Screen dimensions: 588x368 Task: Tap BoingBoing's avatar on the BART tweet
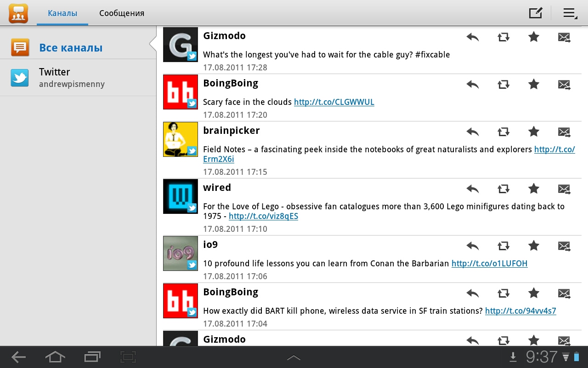coord(181,301)
